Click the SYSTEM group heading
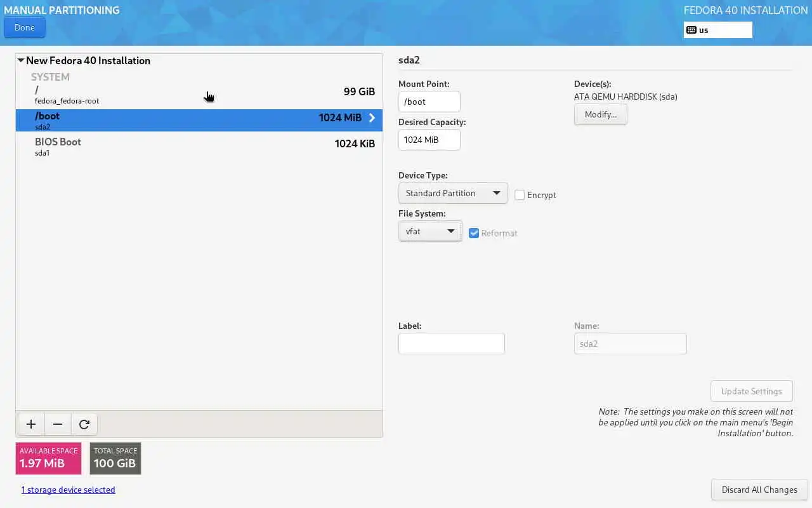This screenshot has height=508, width=812. coord(50,77)
